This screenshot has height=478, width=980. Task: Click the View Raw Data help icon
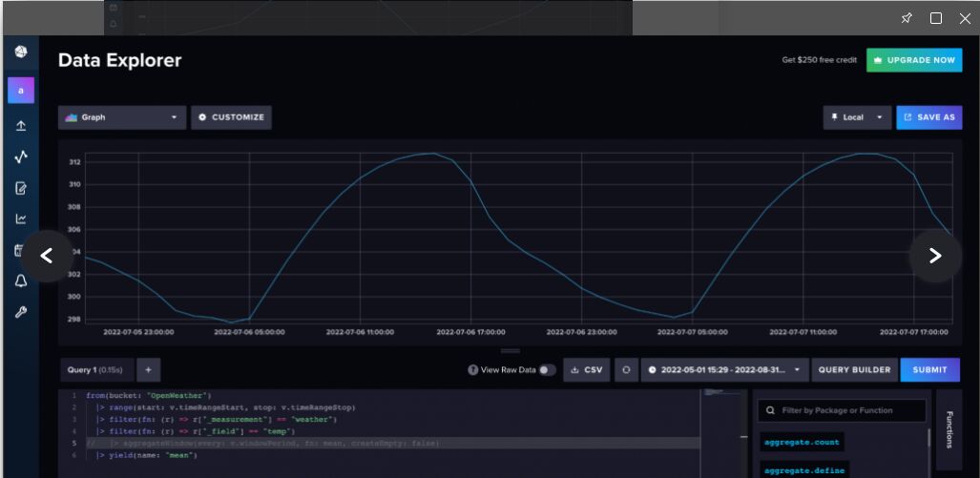(x=472, y=370)
